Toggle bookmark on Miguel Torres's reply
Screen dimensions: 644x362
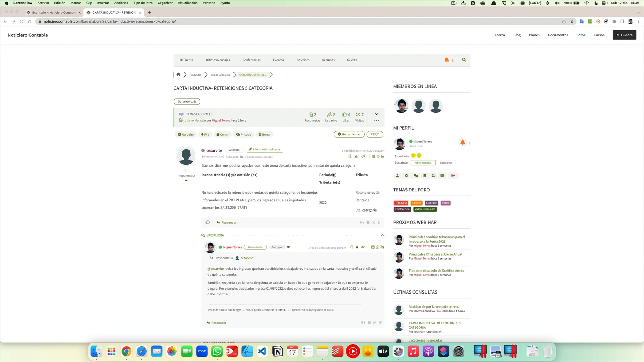click(x=352, y=247)
